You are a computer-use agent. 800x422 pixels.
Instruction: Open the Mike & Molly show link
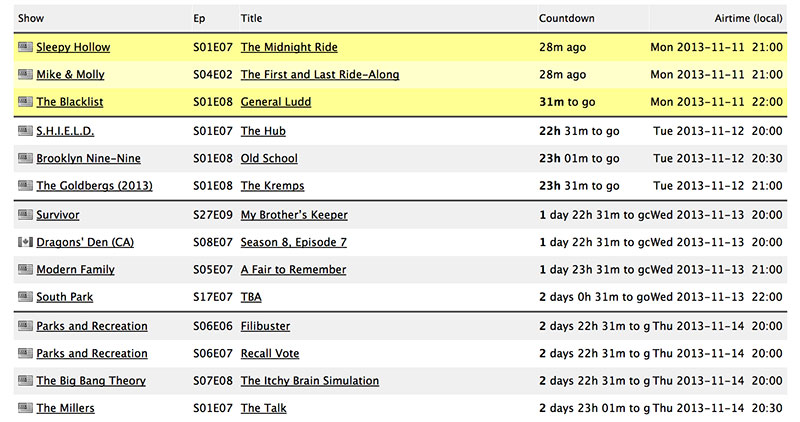[x=70, y=75]
